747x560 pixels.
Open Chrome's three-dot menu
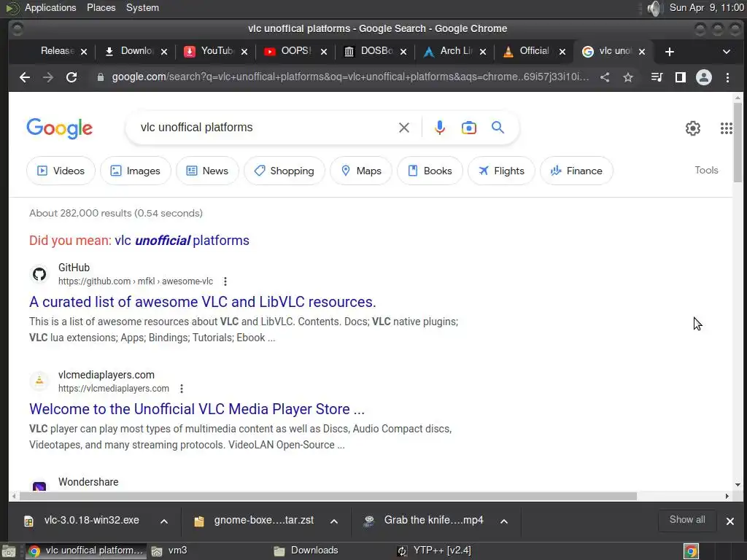point(727,77)
